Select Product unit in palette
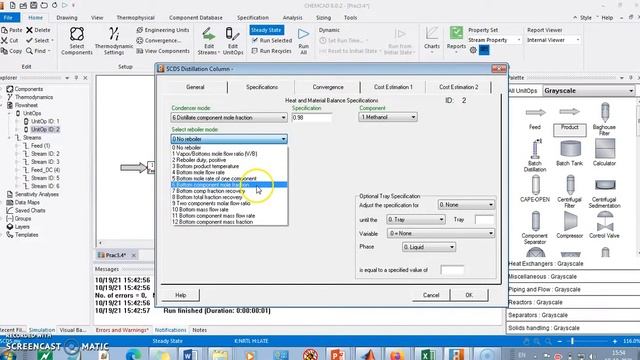640x360 pixels. click(x=569, y=119)
